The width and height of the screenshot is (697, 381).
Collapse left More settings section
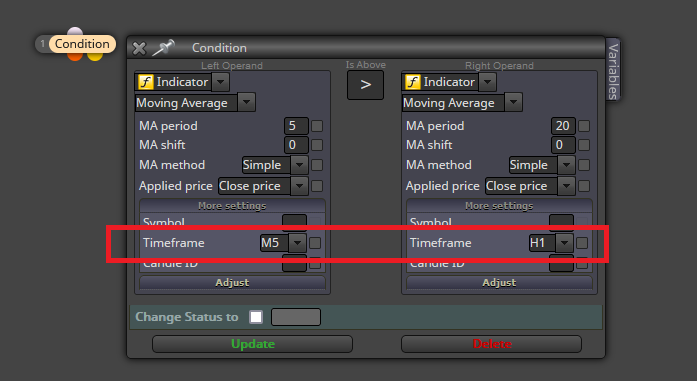click(x=232, y=206)
